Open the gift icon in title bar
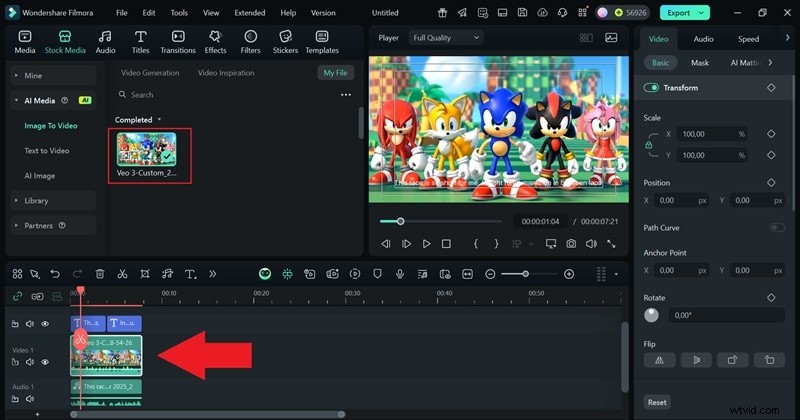800x420 pixels. (442, 13)
